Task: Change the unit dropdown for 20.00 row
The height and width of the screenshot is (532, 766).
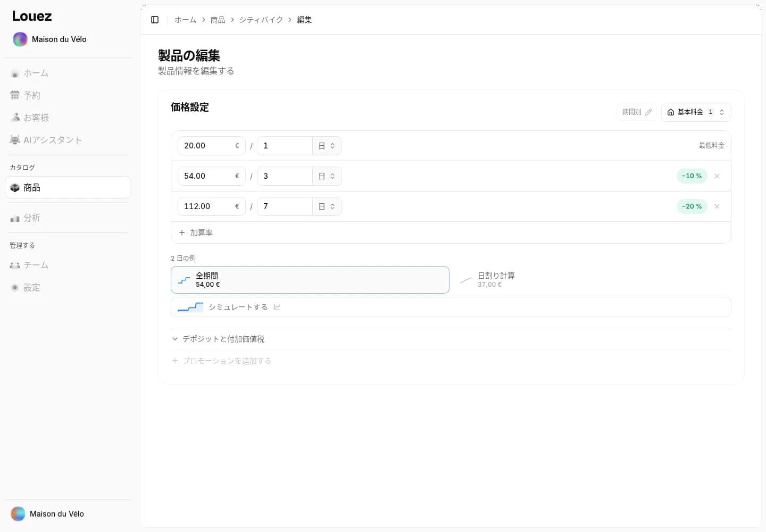Action: tap(327, 146)
